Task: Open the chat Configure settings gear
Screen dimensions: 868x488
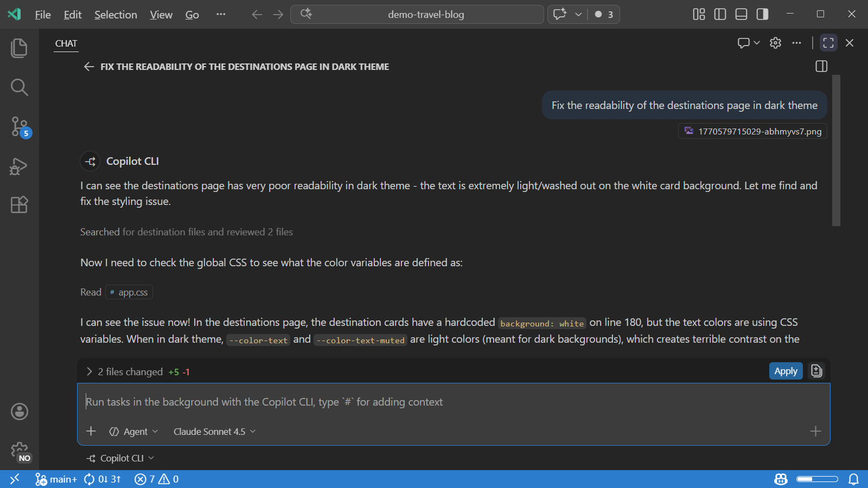Action: [775, 42]
